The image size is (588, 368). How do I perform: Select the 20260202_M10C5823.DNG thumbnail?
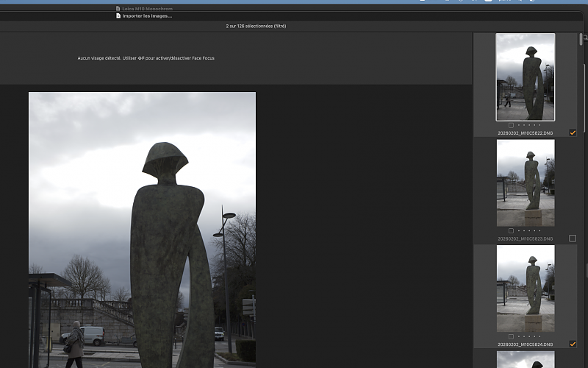point(526,183)
